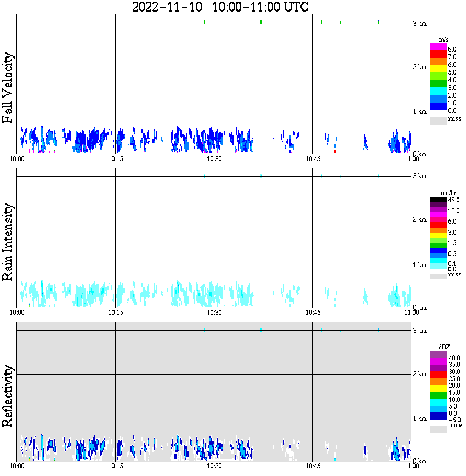466x476 pixels.
Task: Click the '10:15' tick under Fall Velocity panel
Action: 116,159
